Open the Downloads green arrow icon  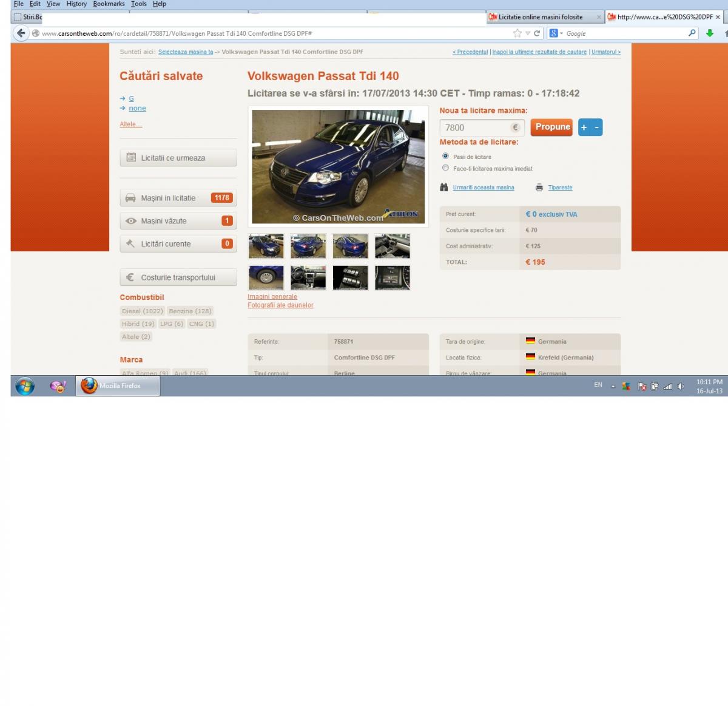click(710, 33)
